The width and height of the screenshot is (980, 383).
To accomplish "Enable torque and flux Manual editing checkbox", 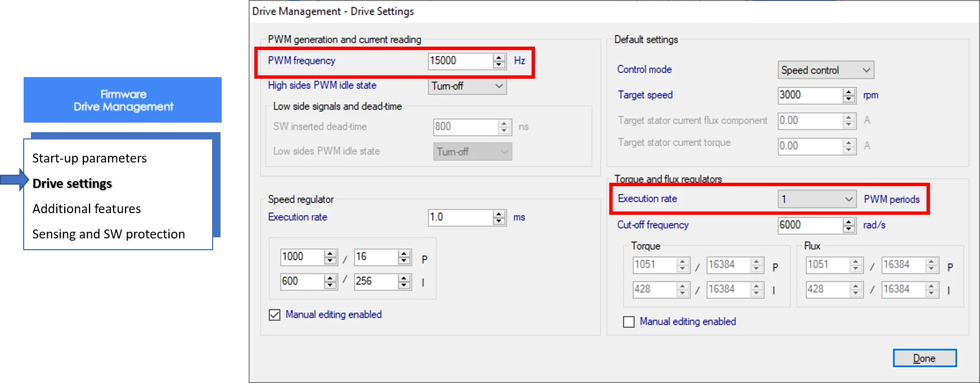I will 629,322.
